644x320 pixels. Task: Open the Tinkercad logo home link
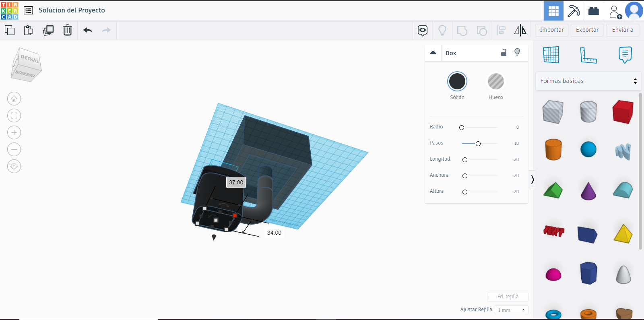coord(10,11)
